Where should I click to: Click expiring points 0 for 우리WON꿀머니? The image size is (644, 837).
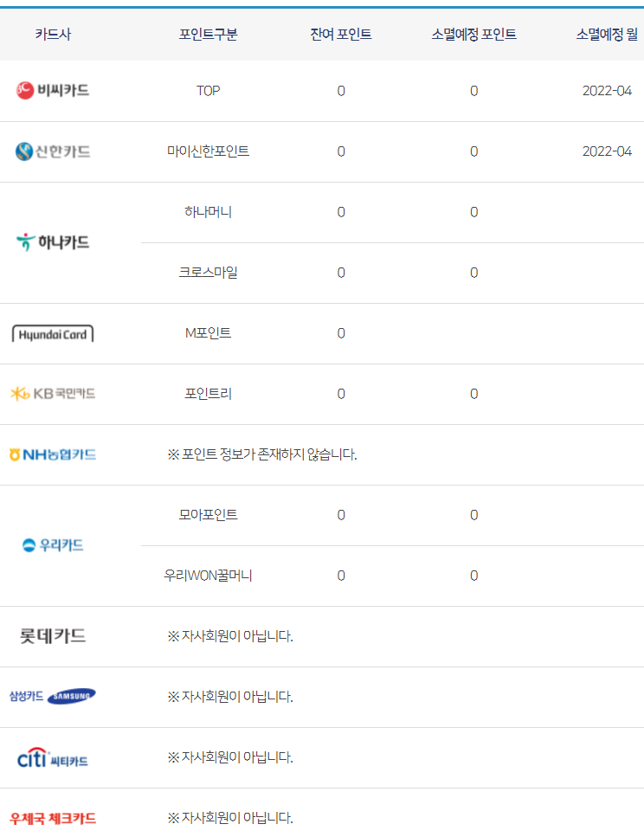[x=473, y=576]
